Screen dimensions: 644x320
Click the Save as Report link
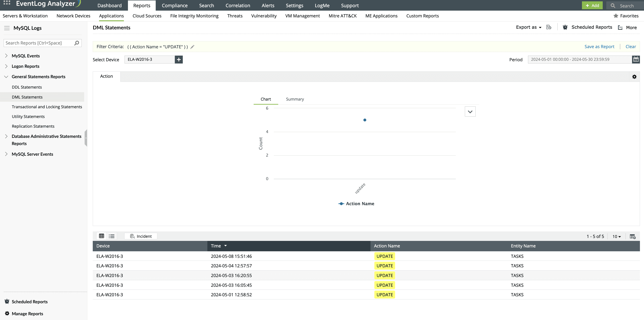point(599,47)
